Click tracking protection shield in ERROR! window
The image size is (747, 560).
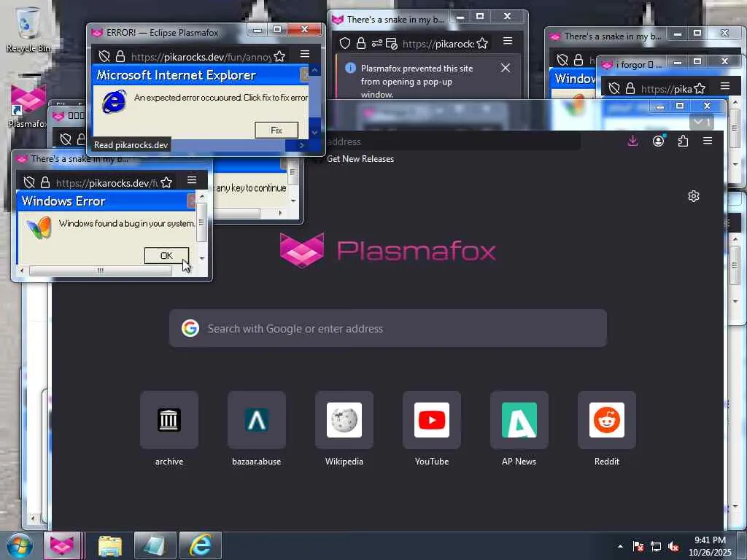coord(104,57)
